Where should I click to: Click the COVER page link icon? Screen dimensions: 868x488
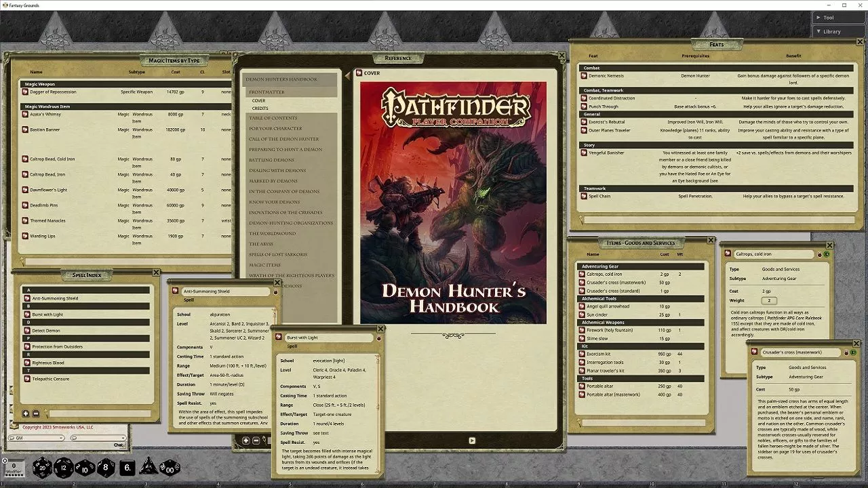tap(359, 73)
